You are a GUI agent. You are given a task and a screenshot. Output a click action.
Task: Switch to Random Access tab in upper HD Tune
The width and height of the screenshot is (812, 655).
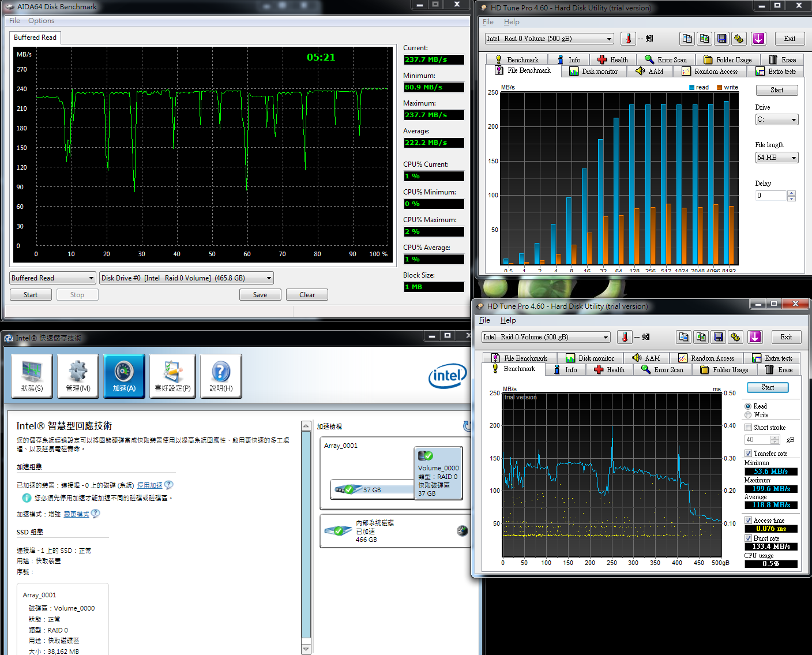pos(709,71)
